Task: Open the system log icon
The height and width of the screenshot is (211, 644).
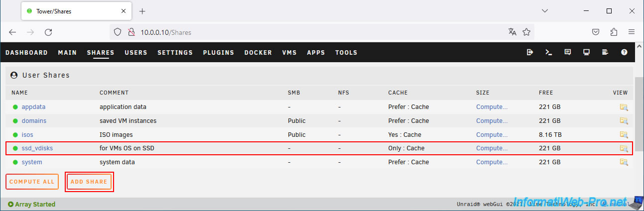Action: (605, 52)
